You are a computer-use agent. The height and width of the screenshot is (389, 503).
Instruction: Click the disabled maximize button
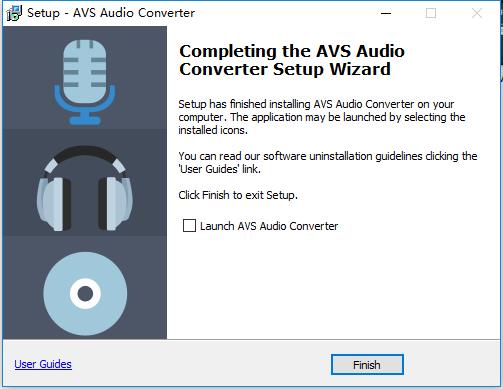point(431,13)
